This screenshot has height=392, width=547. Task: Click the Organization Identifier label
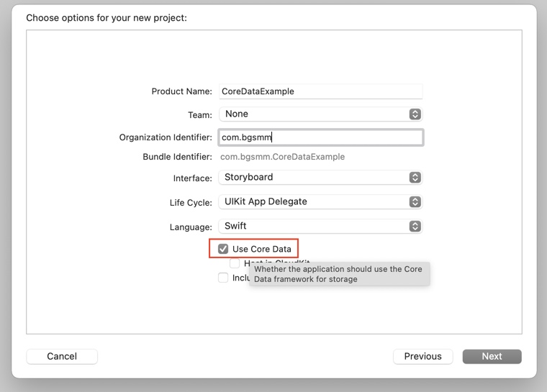tap(166, 137)
